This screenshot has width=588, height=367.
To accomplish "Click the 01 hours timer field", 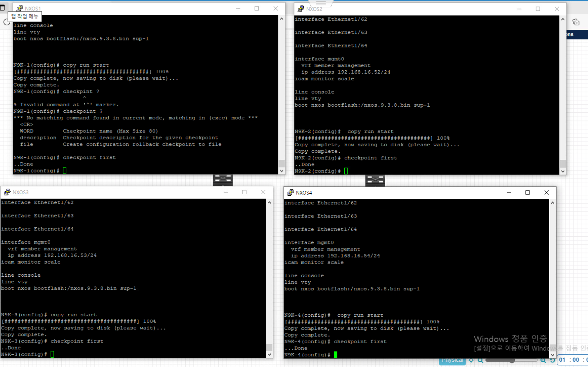I will pos(562,360).
